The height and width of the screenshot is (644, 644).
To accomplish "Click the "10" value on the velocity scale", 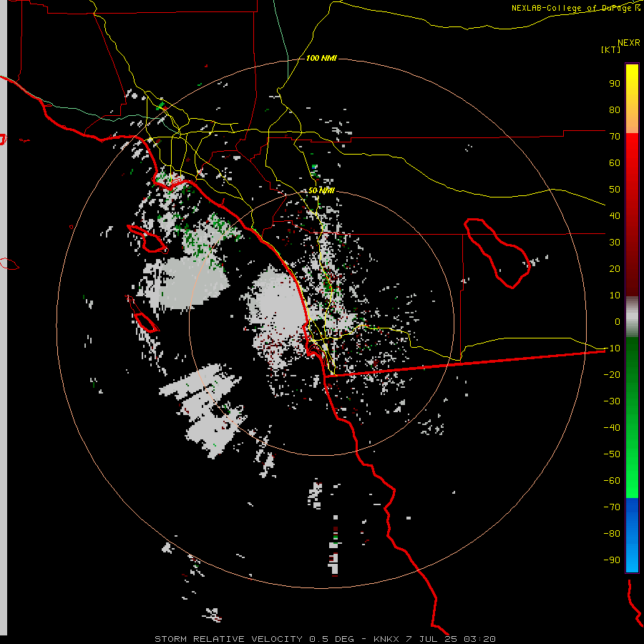I will point(615,296).
